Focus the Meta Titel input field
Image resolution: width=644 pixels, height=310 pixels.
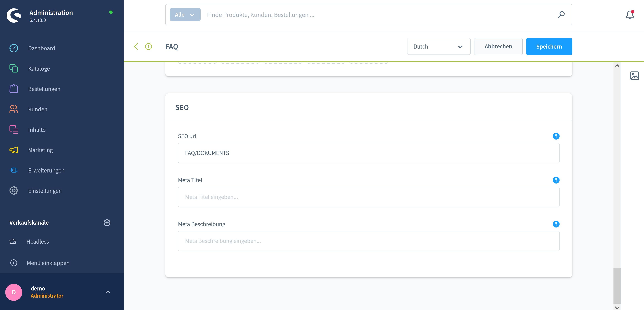click(x=368, y=197)
